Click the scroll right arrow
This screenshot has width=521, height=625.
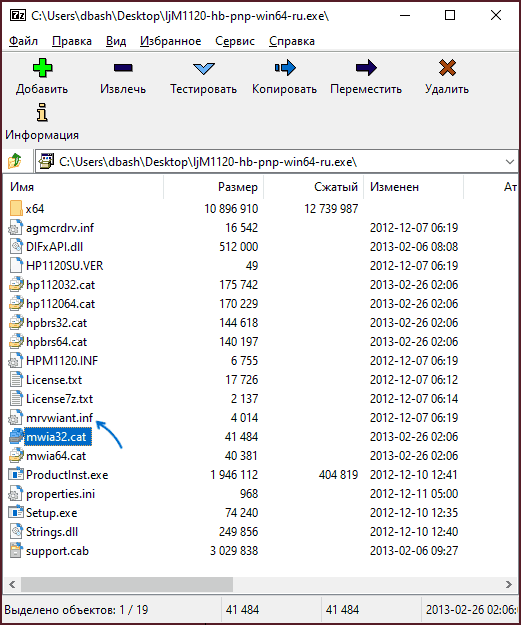509,584
